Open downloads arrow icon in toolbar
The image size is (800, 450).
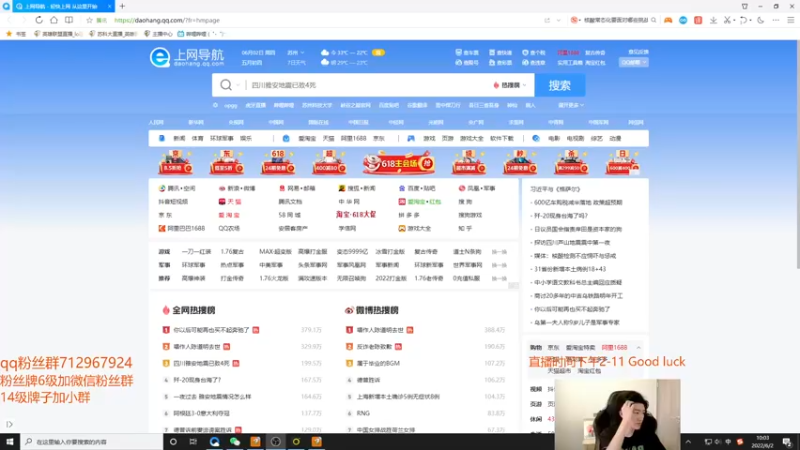(713, 20)
